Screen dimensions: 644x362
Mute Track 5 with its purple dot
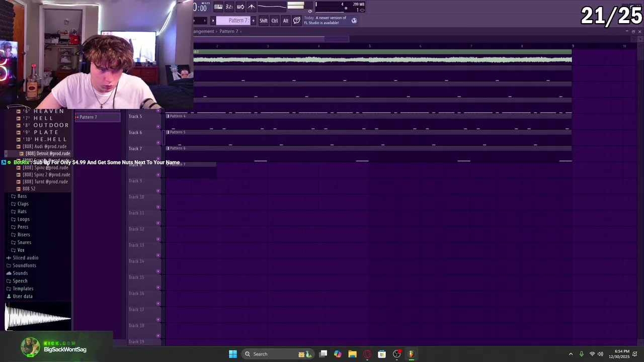pyautogui.click(x=158, y=127)
